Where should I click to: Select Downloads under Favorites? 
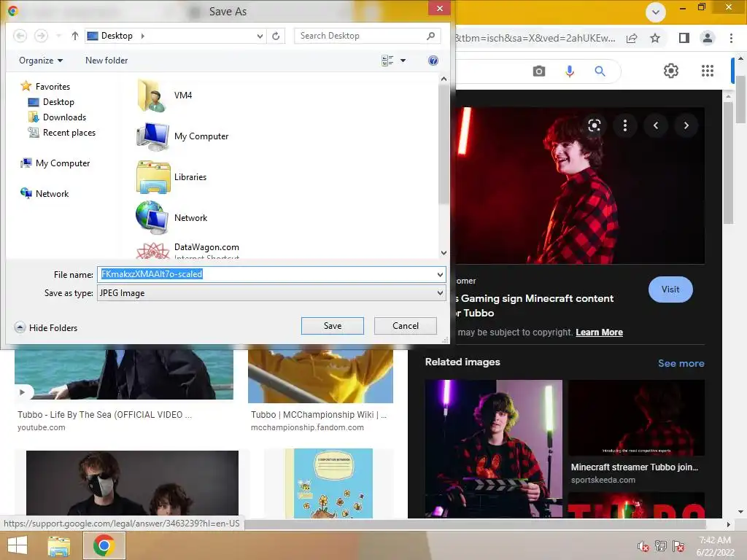57,117
